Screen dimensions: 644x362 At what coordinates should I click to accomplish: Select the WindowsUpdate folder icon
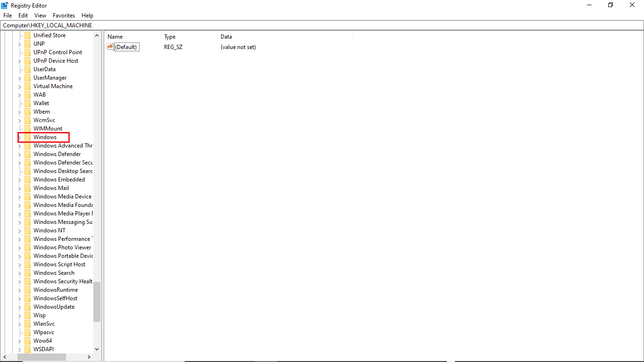pos(27,307)
